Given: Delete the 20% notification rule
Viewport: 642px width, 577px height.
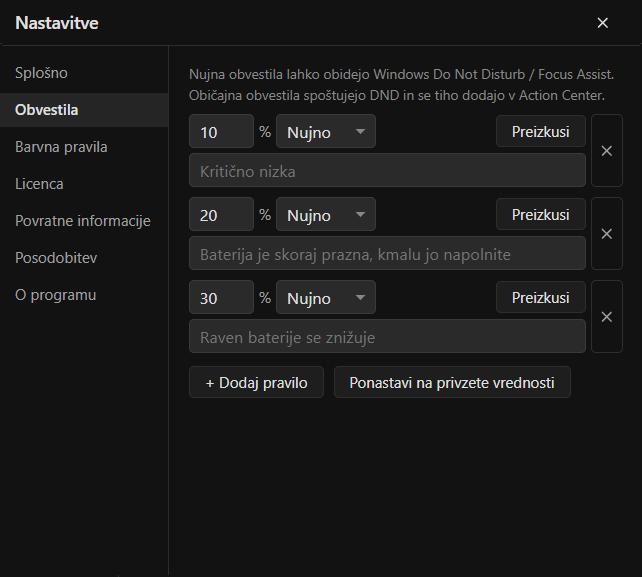Looking at the screenshot, I should [x=607, y=233].
